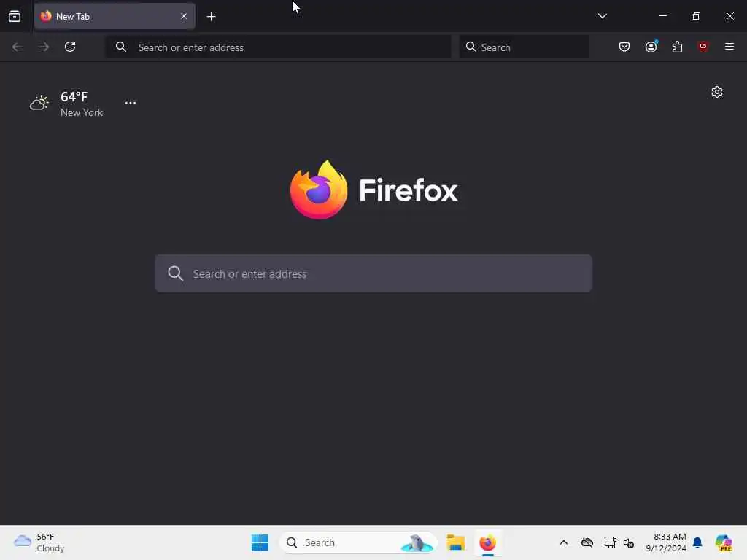This screenshot has width=747, height=560.
Task: Open the Firefox account icon
Action: [651, 47]
